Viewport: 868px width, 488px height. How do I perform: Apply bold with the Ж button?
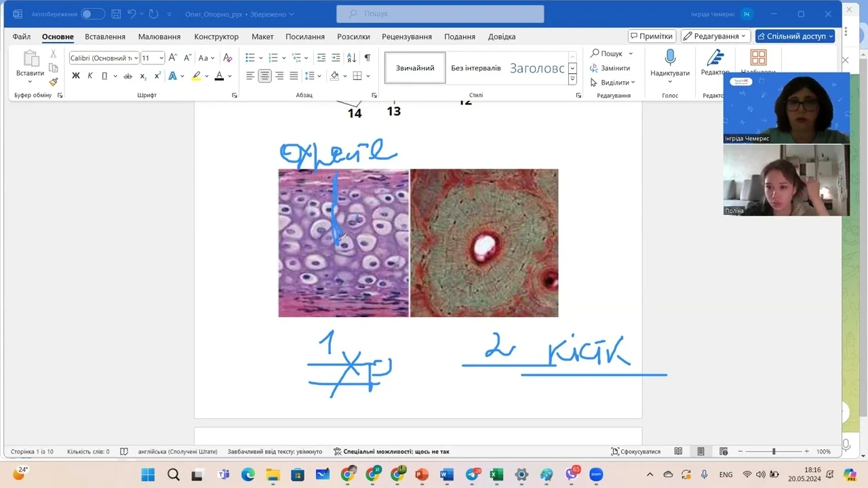tap(76, 76)
